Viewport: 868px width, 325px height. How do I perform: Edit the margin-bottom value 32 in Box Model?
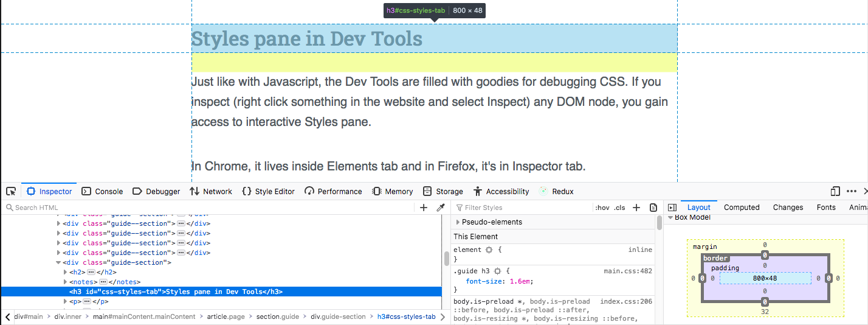click(x=765, y=312)
